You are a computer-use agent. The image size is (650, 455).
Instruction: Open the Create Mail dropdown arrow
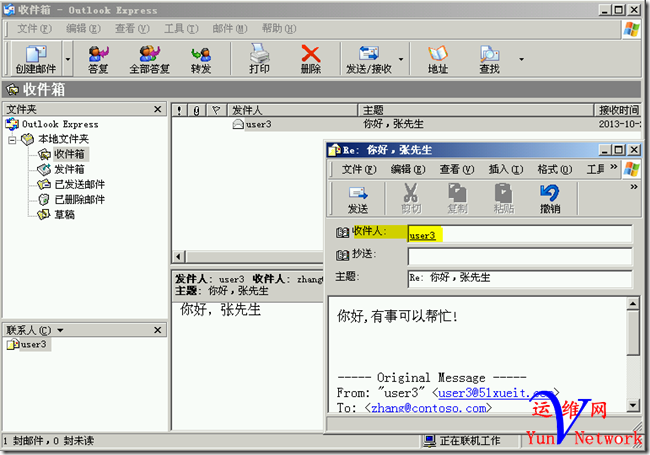coord(68,59)
